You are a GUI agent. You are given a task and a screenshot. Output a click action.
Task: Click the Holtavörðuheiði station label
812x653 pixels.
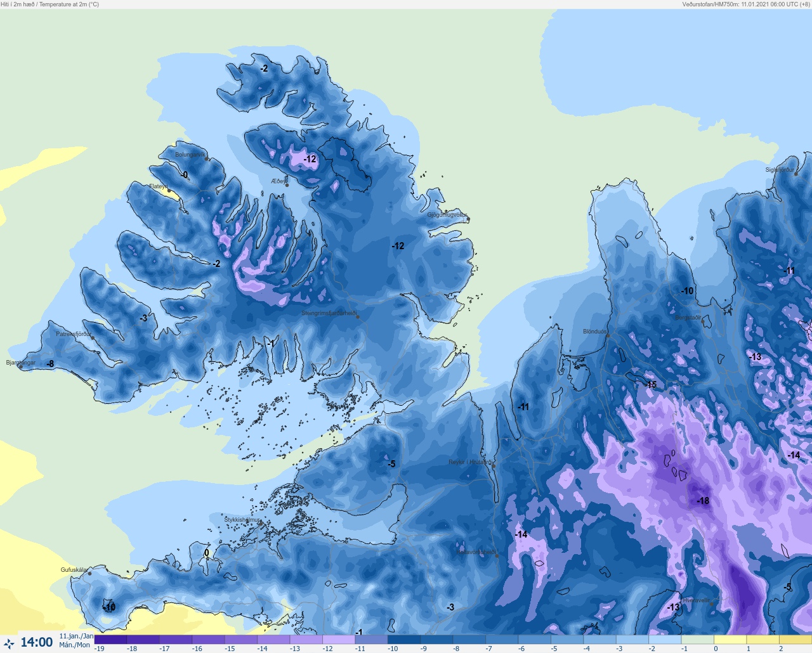click(x=476, y=552)
